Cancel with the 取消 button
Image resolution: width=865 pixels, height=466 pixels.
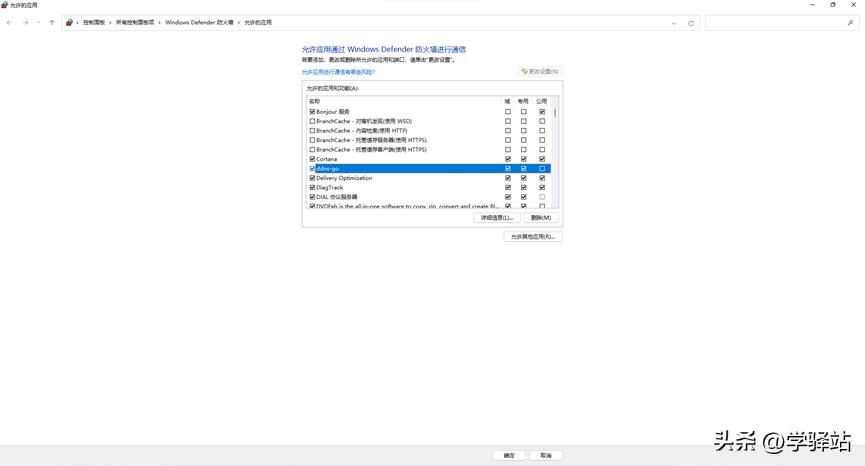546,456
